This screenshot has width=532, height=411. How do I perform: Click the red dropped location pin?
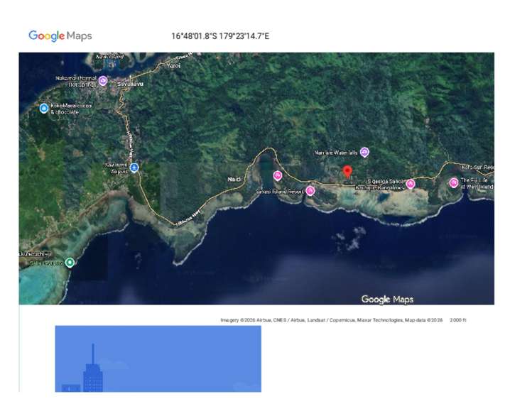click(347, 172)
